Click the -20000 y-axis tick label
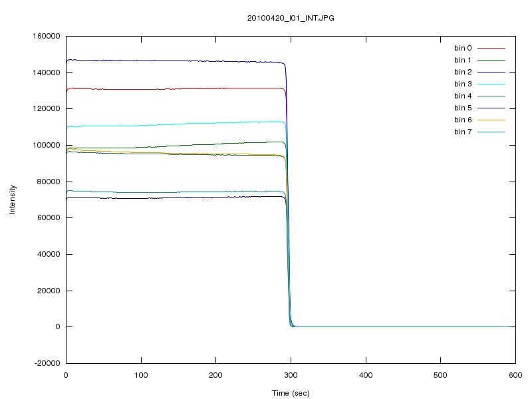 [x=47, y=363]
